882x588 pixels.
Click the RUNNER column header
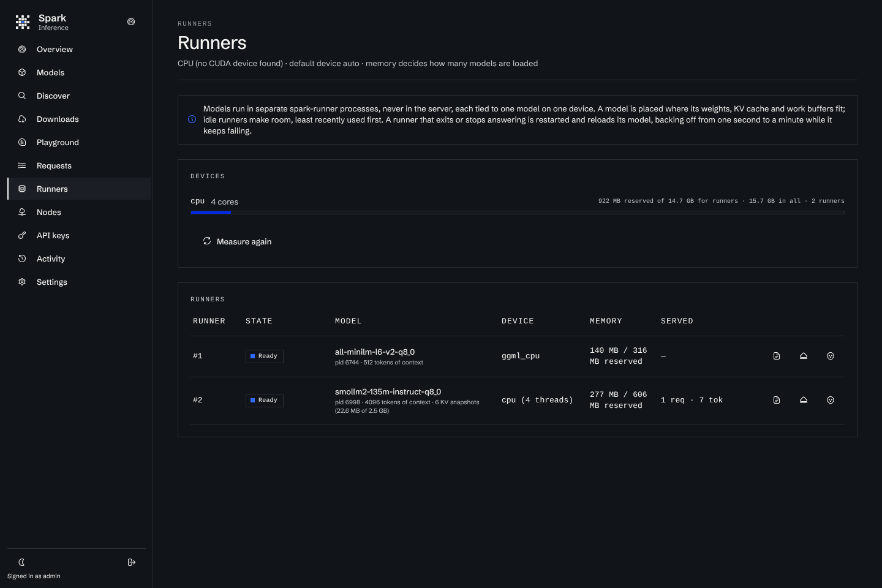click(209, 321)
